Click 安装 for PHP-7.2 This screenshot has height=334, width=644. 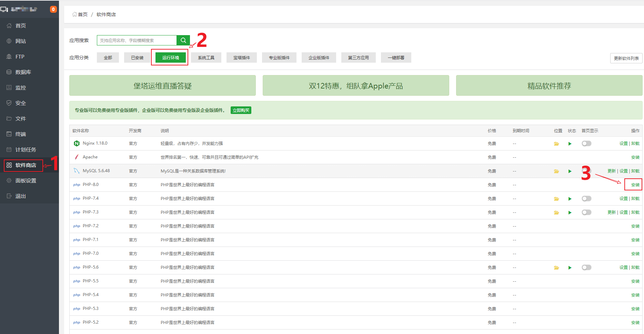[x=635, y=226]
